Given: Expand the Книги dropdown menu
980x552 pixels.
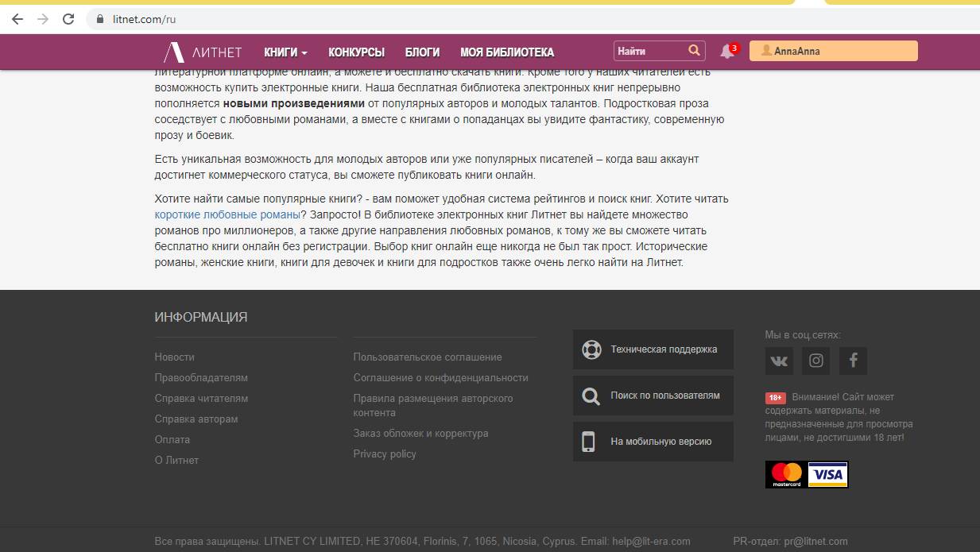Looking at the screenshot, I should click(x=285, y=52).
